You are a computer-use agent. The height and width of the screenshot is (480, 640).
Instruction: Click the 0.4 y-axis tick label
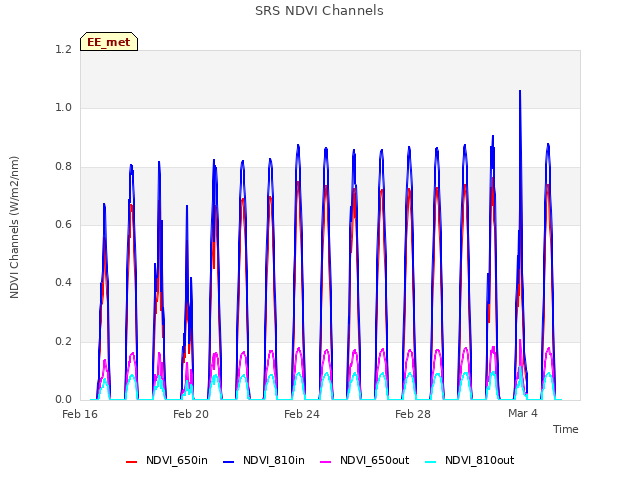pyautogui.click(x=63, y=282)
